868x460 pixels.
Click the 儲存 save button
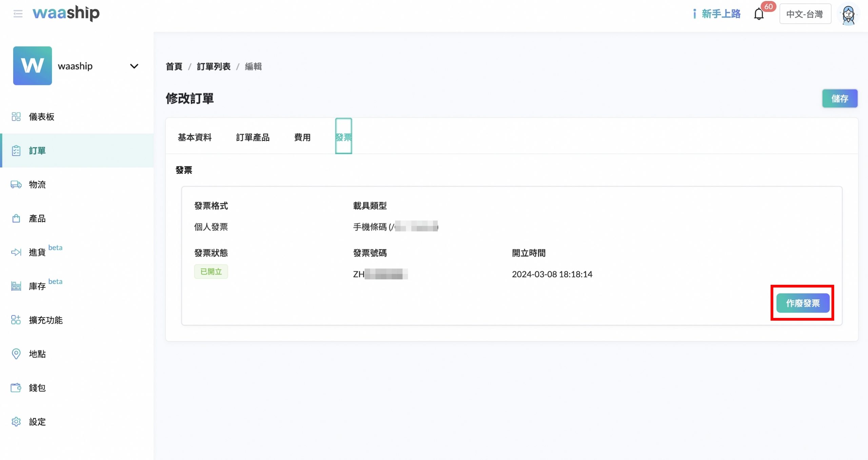(x=840, y=99)
